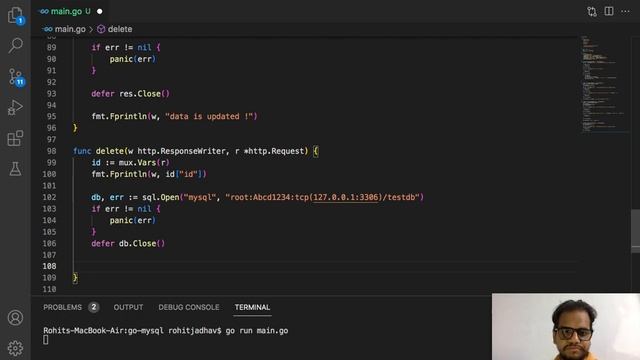The width and height of the screenshot is (640, 360).
Task: Click panic(err) on line 90
Action: click(x=133, y=59)
